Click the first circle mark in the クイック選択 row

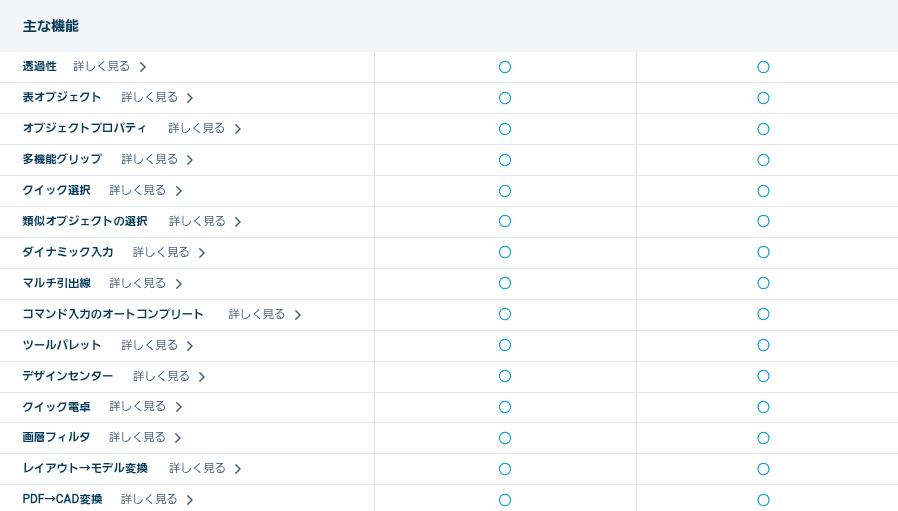pyautogui.click(x=505, y=191)
